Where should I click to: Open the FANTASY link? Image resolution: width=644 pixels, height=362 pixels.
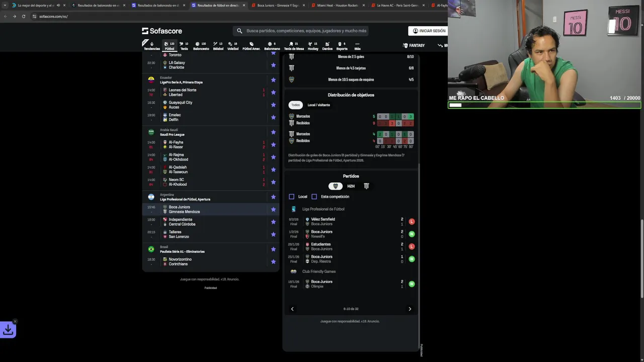[414, 45]
